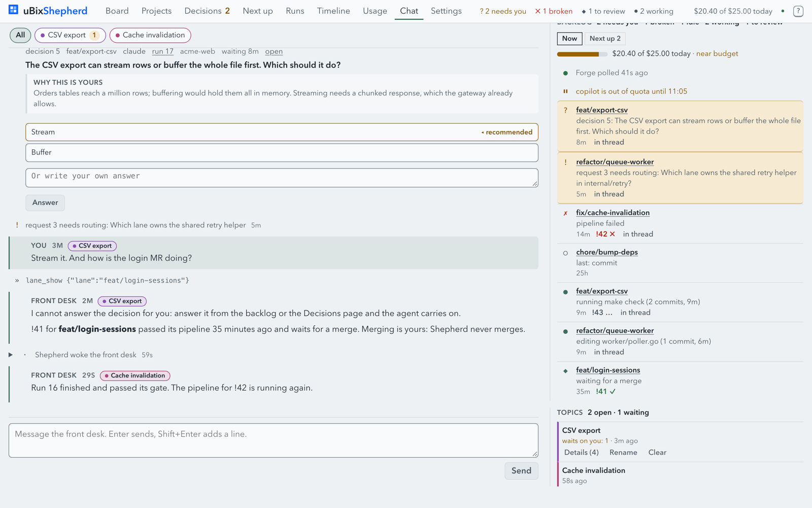Screen dimensions: 812x508
Task: Filter chat by CSV export topic
Action: pyautogui.click(x=70, y=35)
